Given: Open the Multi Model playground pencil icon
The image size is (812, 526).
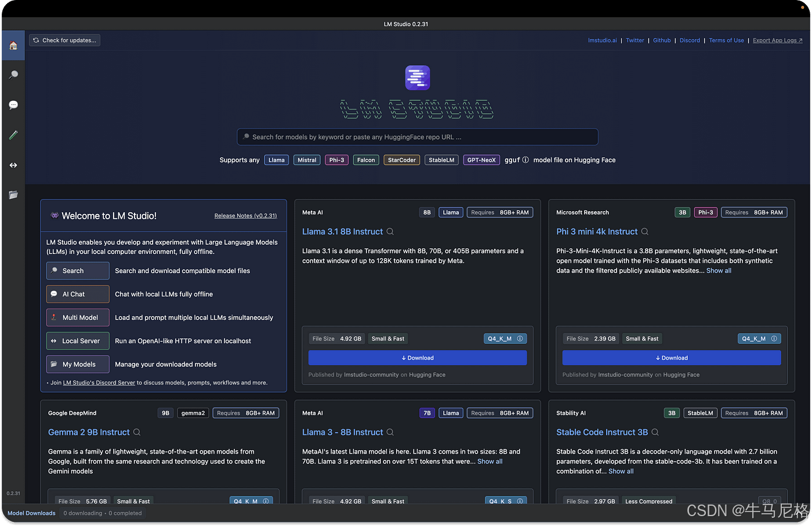Looking at the screenshot, I should (13, 135).
